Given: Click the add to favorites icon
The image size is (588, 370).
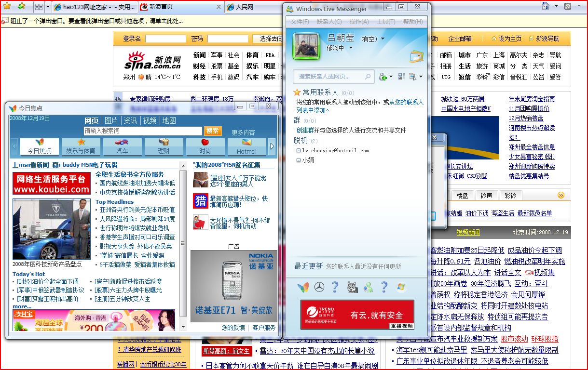Looking at the screenshot, I should click(x=21, y=6).
